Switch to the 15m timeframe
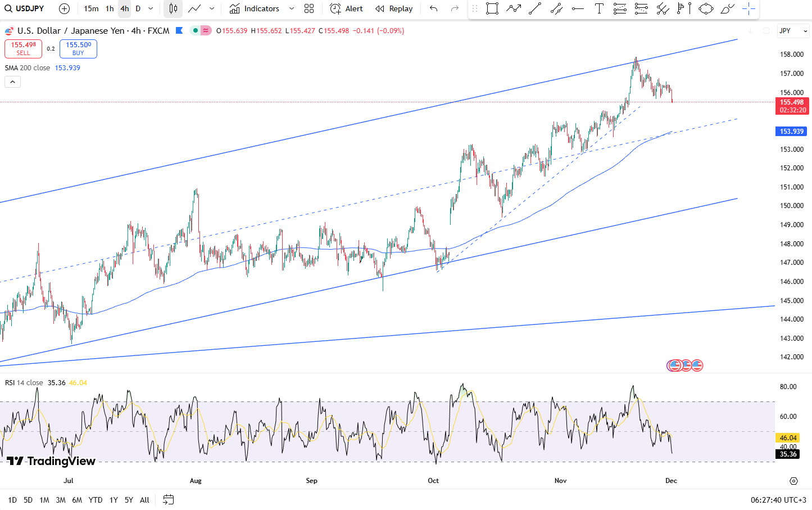 91,8
